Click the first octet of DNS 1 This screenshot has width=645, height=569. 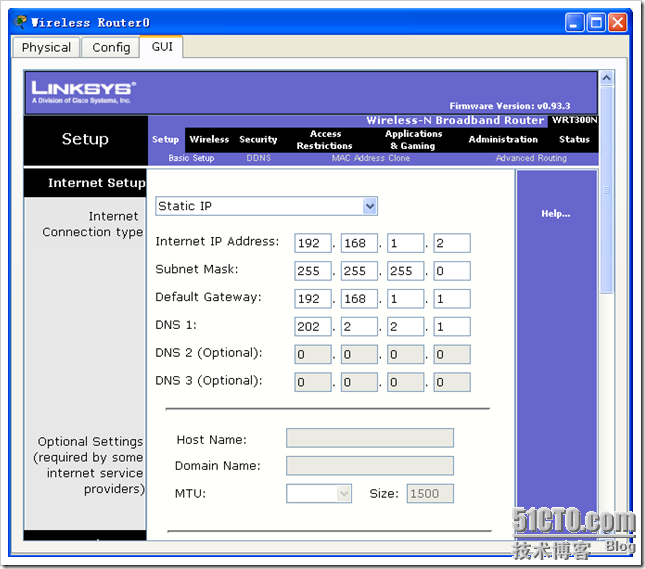313,327
